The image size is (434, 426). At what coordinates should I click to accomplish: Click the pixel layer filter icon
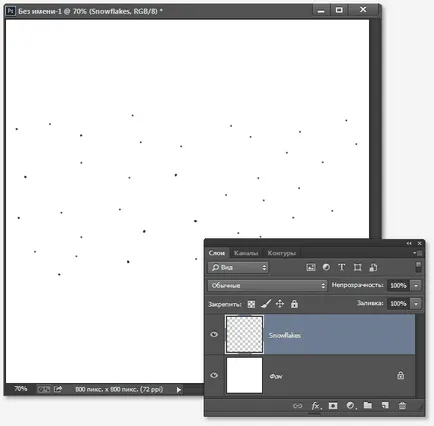tap(311, 267)
